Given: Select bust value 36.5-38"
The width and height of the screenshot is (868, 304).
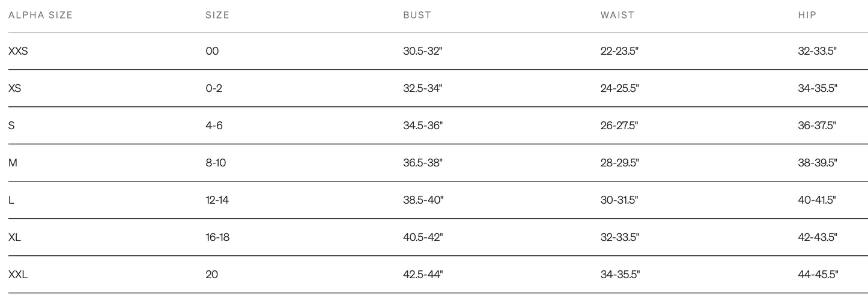Looking at the screenshot, I should tap(423, 163).
